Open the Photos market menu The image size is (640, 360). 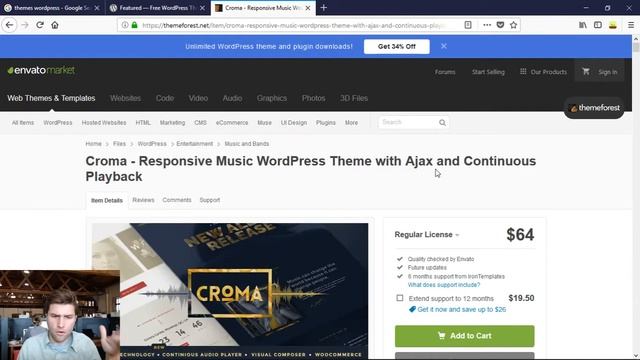coord(313,98)
